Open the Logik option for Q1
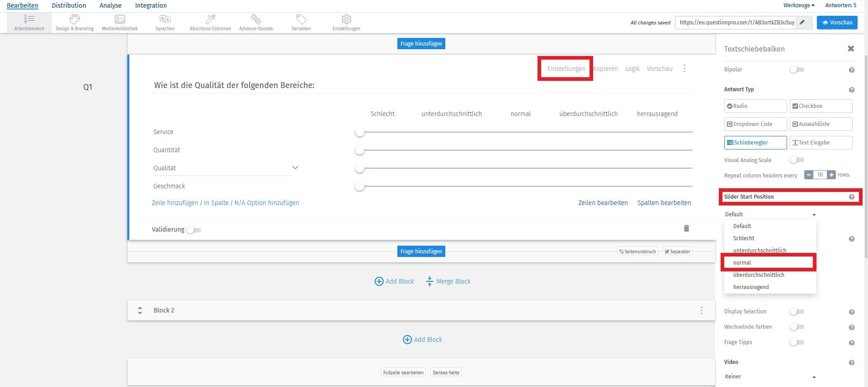Image resolution: width=868 pixels, height=387 pixels. click(x=632, y=69)
